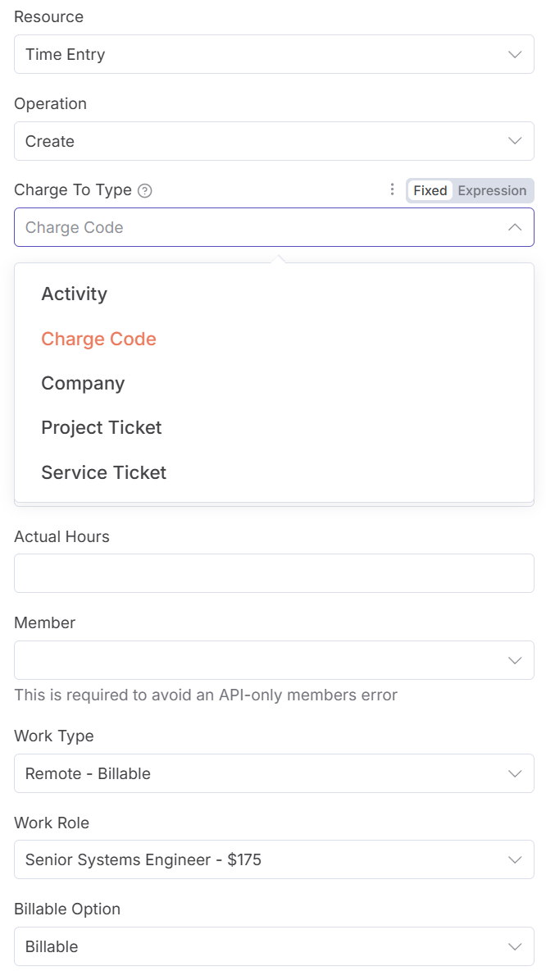Open the Billable Option dropdown
Viewport: 546px width, 980px height.
274,946
